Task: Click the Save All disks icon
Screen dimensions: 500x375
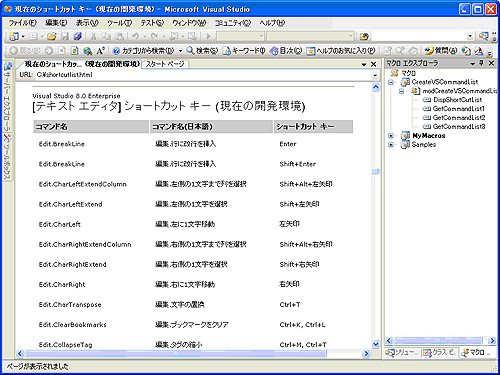Action: click(x=77, y=36)
